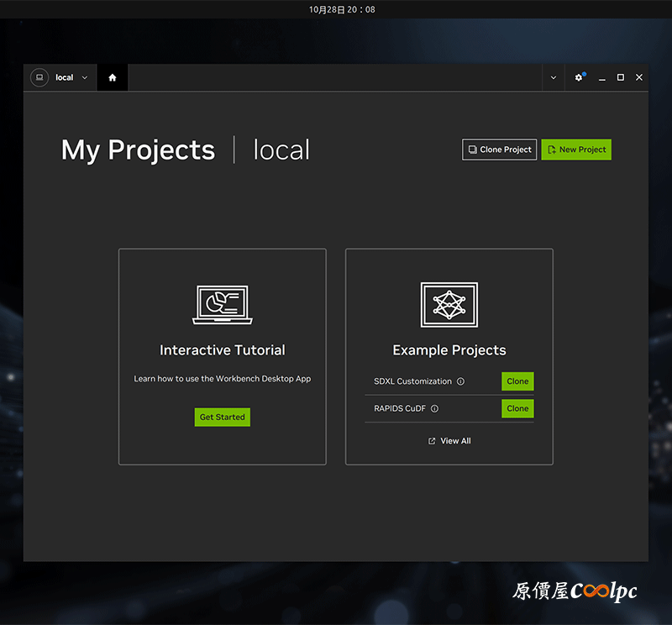Click the Interactive Tutorial laptop icon
Image resolution: width=672 pixels, height=625 pixels.
pyautogui.click(x=223, y=304)
